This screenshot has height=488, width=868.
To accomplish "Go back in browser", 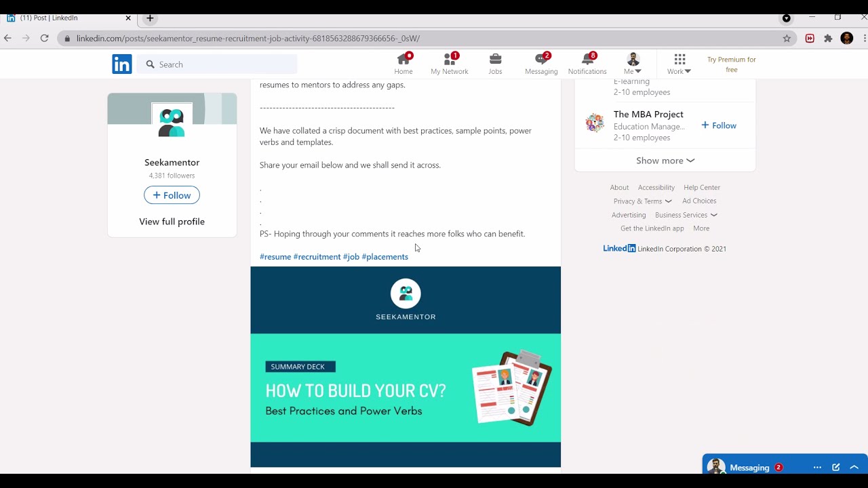I will tap(8, 39).
